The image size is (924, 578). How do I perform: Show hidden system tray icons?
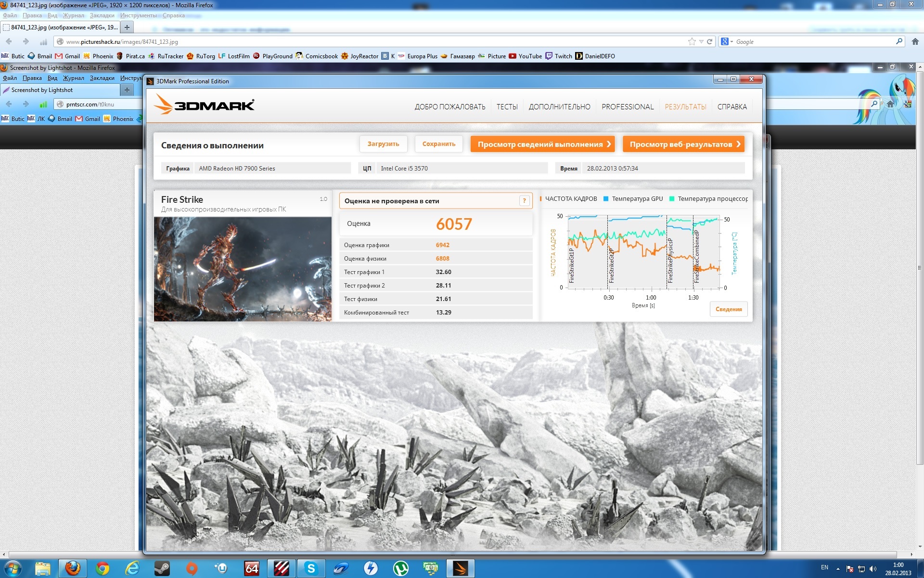tap(838, 569)
